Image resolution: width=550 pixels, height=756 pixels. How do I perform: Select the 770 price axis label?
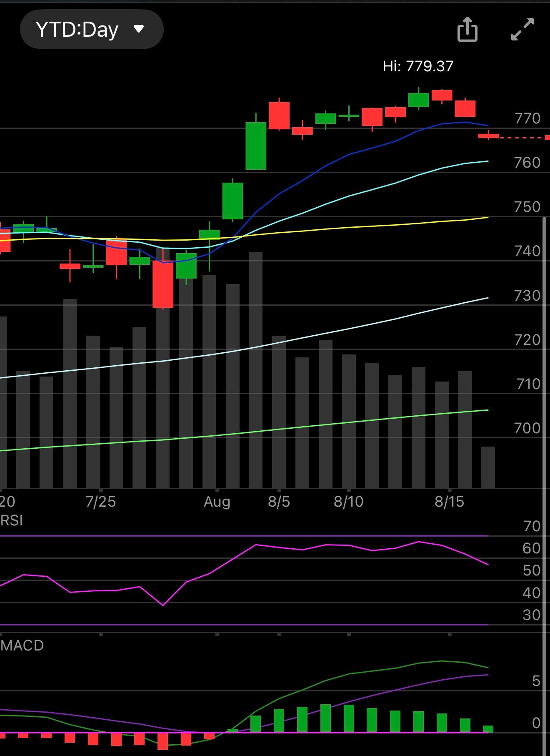527,118
